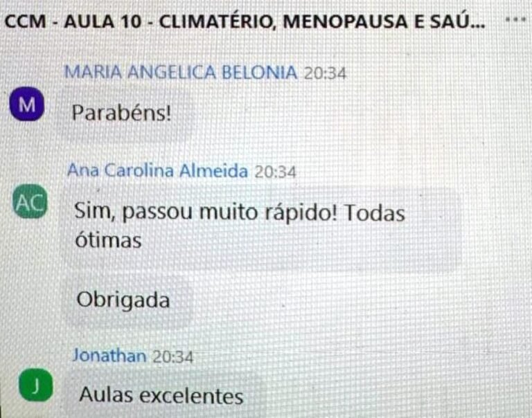Click the word 'ótimas' in Ana's message
This screenshot has width=532, height=418.
pyautogui.click(x=108, y=240)
